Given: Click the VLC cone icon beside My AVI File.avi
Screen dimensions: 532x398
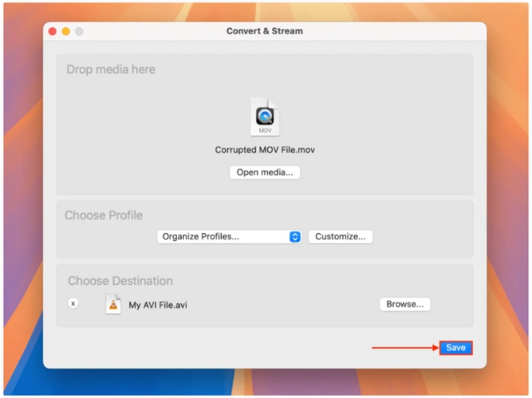Looking at the screenshot, I should pos(113,305).
